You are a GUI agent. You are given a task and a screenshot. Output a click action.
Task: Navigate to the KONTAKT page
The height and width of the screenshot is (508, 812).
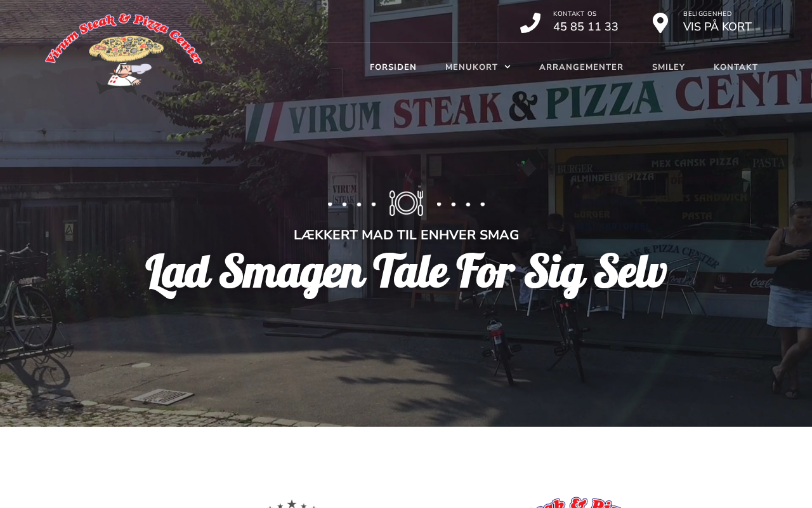tap(736, 67)
